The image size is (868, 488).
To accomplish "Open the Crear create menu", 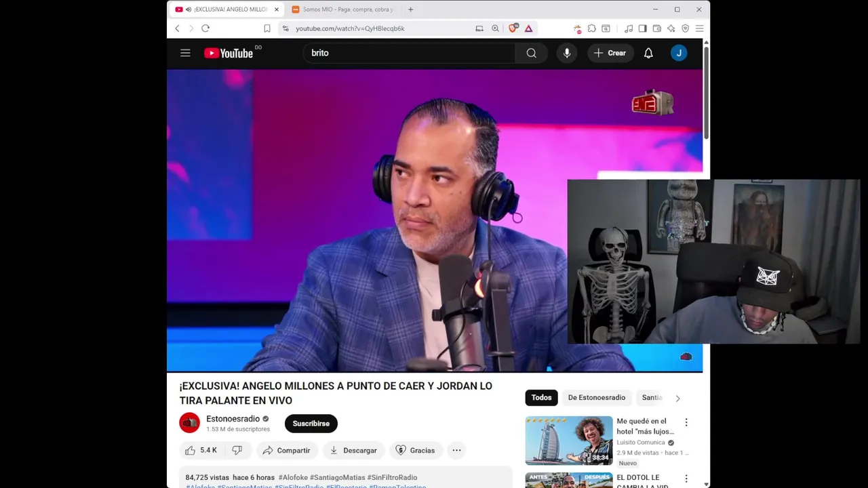I will coord(610,53).
